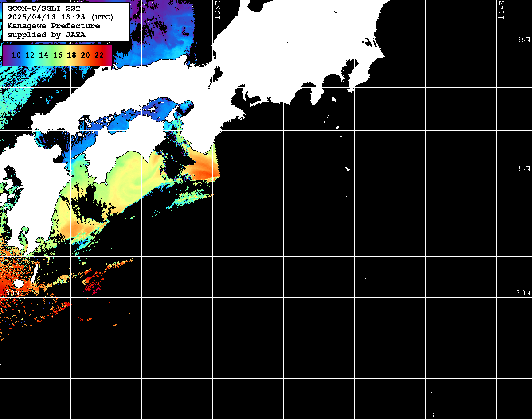Click the '16' value on the color scale
Image resolution: width=532 pixels, height=419 pixels.
click(x=58, y=55)
